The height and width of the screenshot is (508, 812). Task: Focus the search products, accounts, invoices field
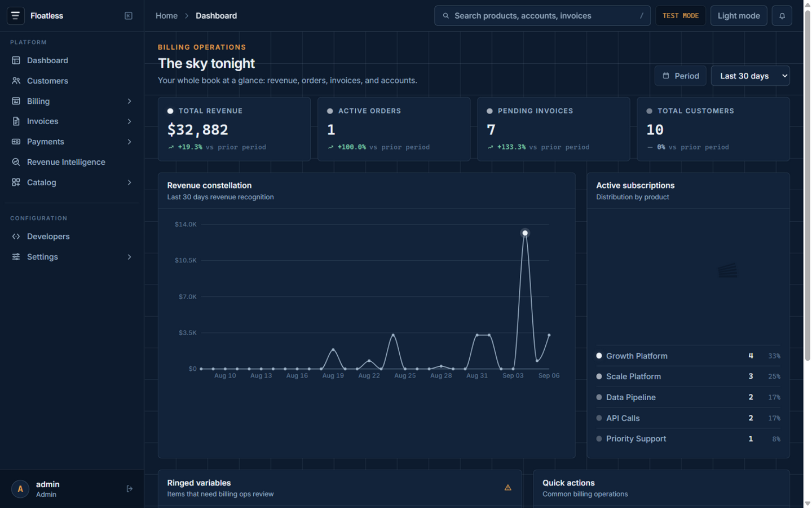[x=542, y=16]
